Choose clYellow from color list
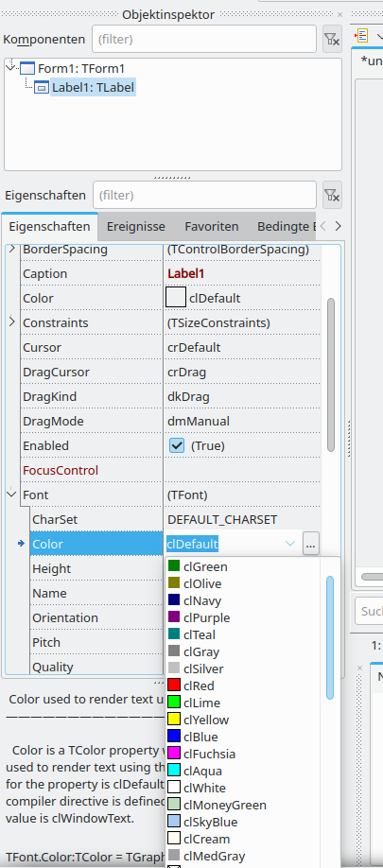Screen dimensions: 383x868 (242, 720)
